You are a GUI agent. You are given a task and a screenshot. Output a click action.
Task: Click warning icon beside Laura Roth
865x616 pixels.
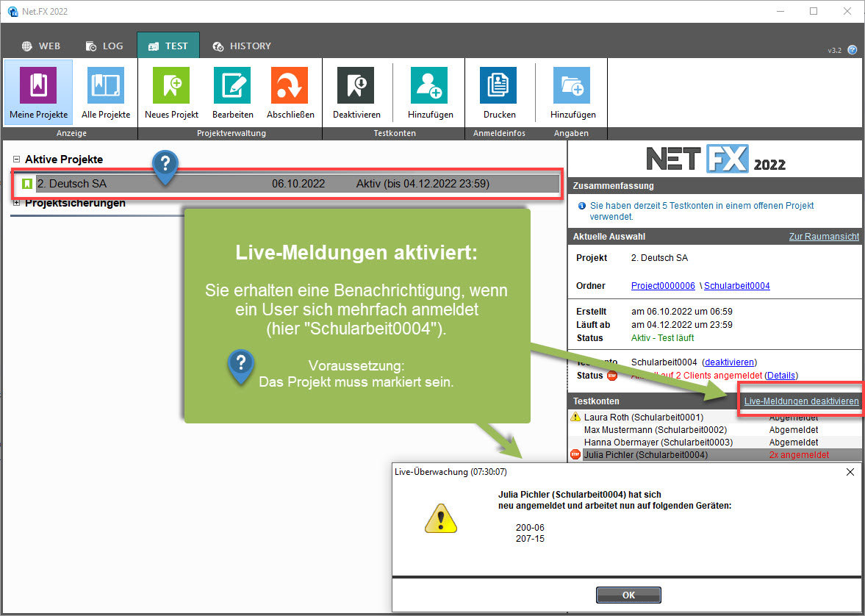coord(575,418)
